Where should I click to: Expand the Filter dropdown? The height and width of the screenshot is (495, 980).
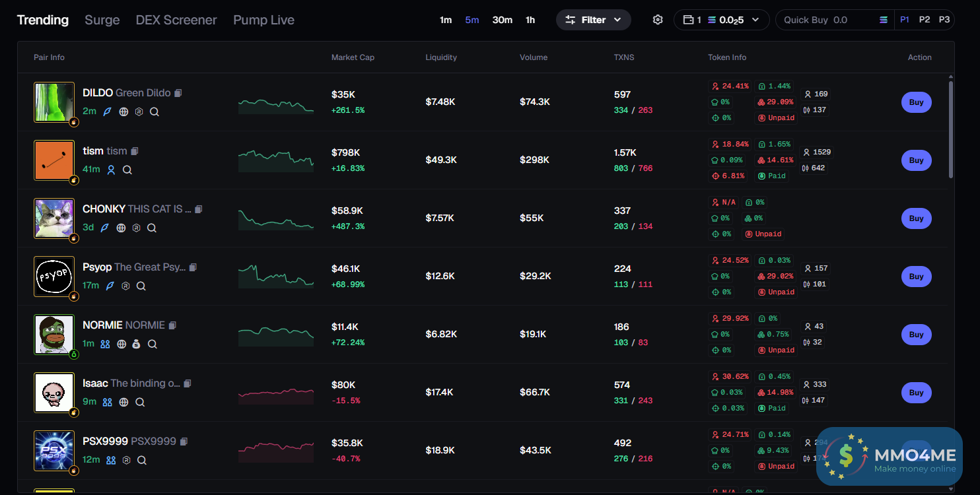tap(593, 20)
